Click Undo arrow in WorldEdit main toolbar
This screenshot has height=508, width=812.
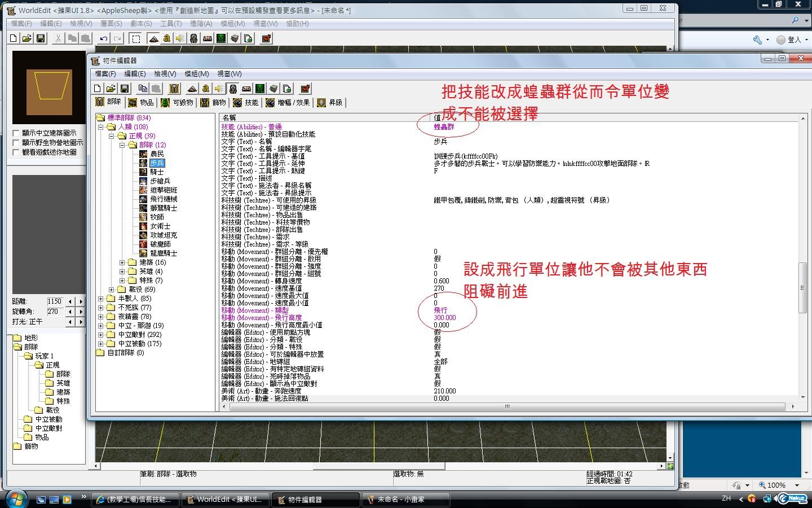(x=103, y=38)
